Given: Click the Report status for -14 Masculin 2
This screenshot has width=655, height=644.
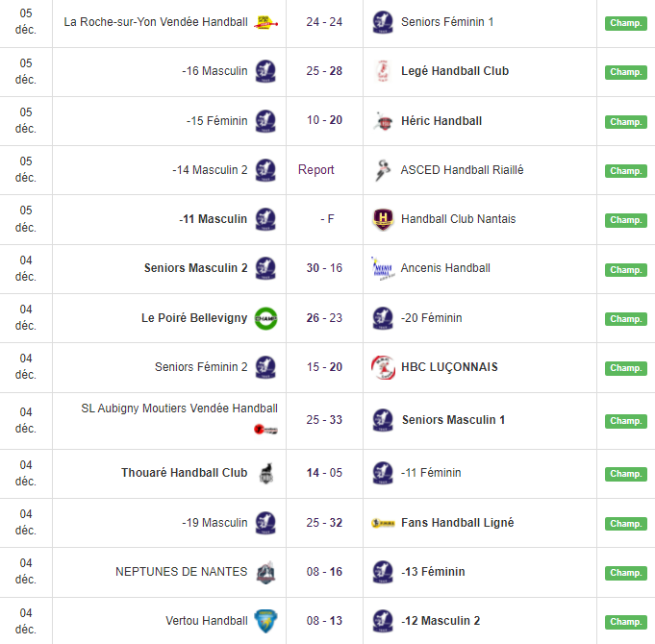Looking at the screenshot, I should point(316,170).
